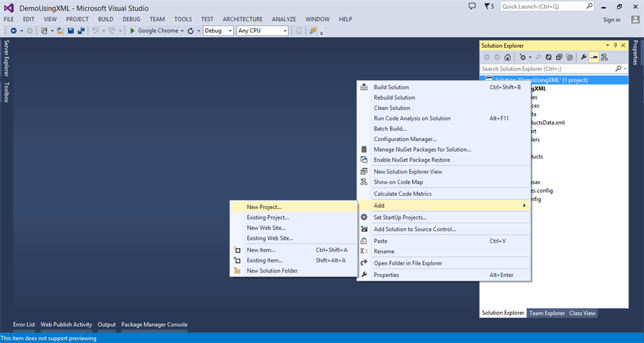Open the WINDOW menu
The height and width of the screenshot is (343, 644).
click(318, 20)
